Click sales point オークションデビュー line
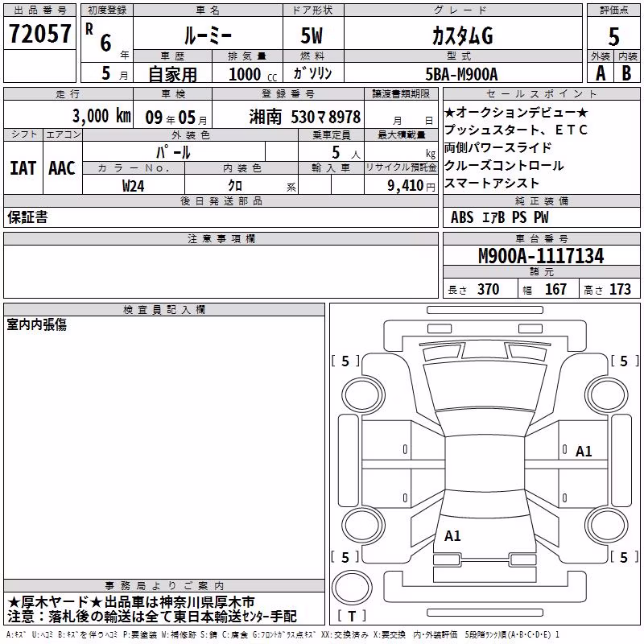 pyautogui.click(x=516, y=112)
